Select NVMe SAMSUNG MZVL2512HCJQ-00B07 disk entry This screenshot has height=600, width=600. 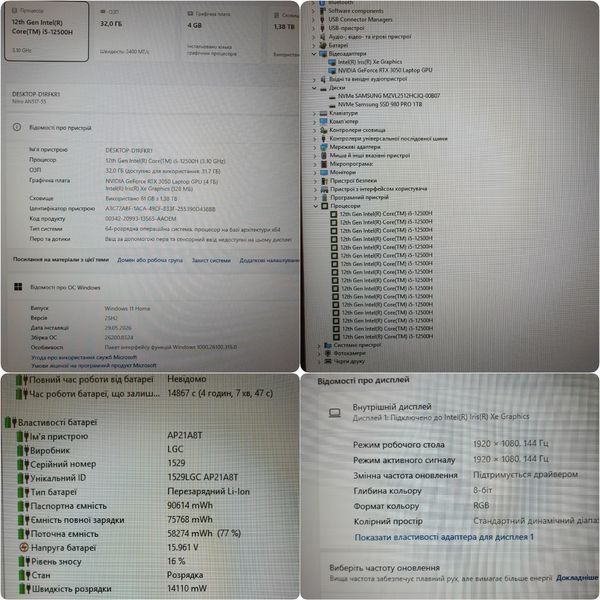point(389,96)
